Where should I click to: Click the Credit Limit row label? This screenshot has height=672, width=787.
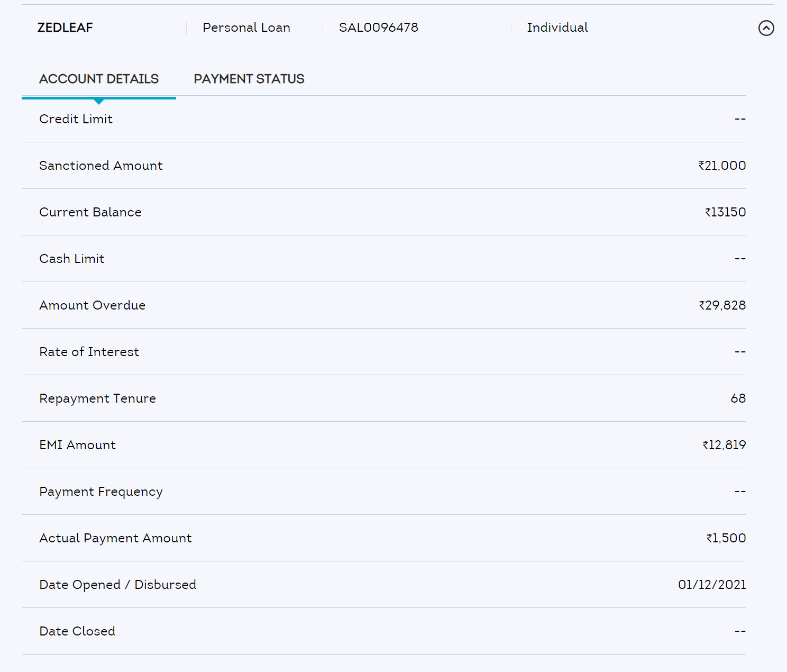(76, 119)
